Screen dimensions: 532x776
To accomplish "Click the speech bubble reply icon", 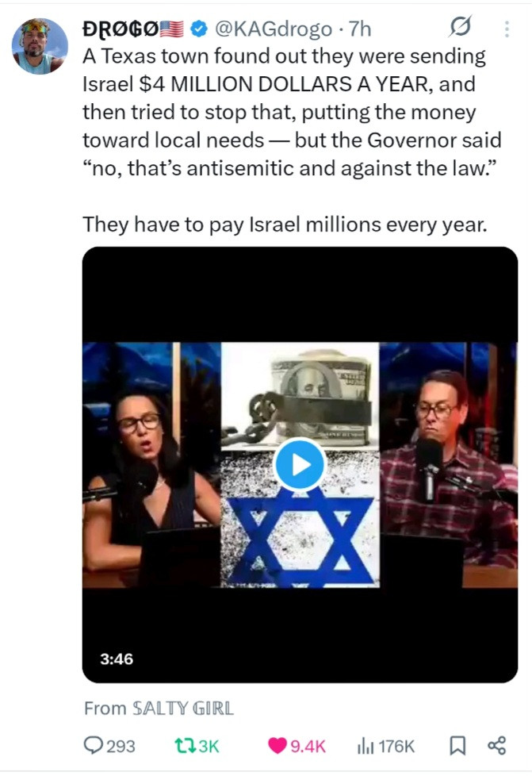I will tap(93, 745).
